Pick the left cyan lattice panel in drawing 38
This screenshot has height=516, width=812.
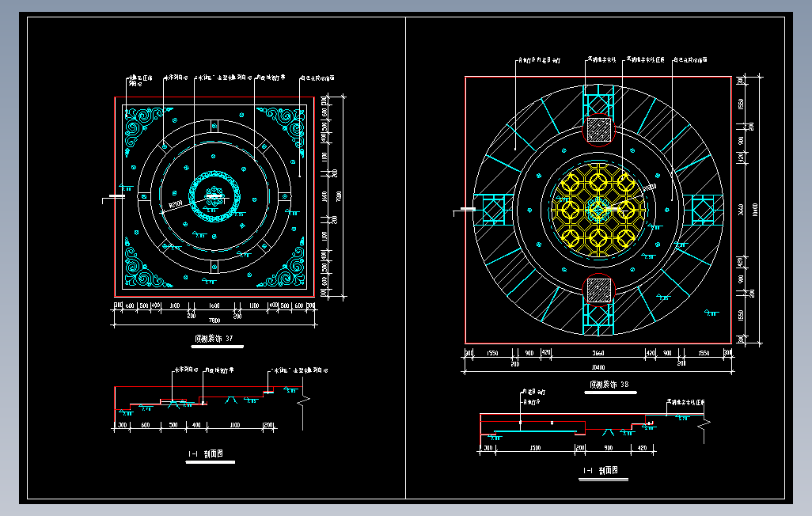(494, 210)
